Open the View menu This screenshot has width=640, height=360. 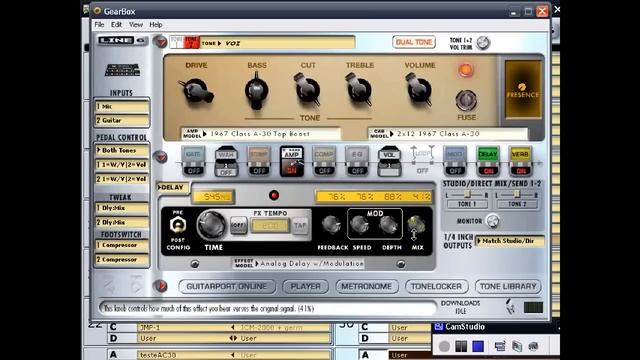click(136, 24)
